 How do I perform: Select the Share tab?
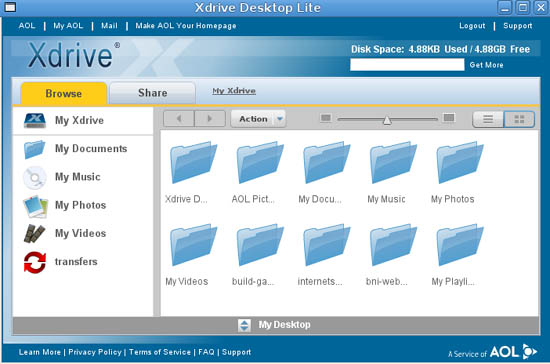(x=152, y=93)
